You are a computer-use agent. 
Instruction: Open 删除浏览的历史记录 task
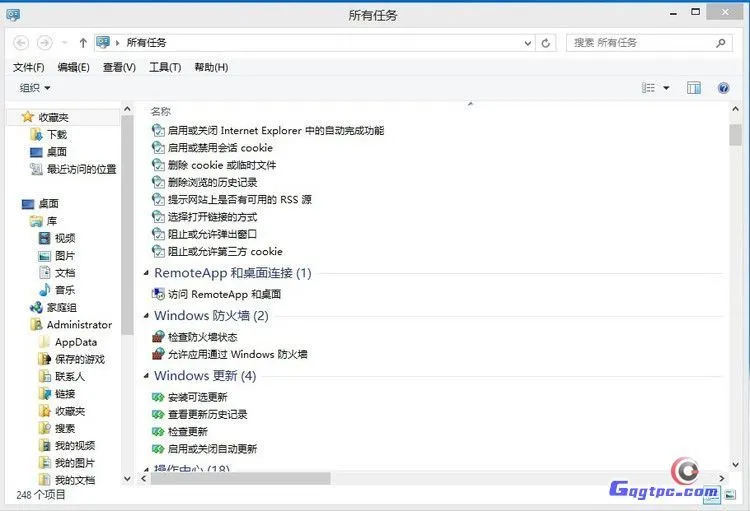(212, 182)
